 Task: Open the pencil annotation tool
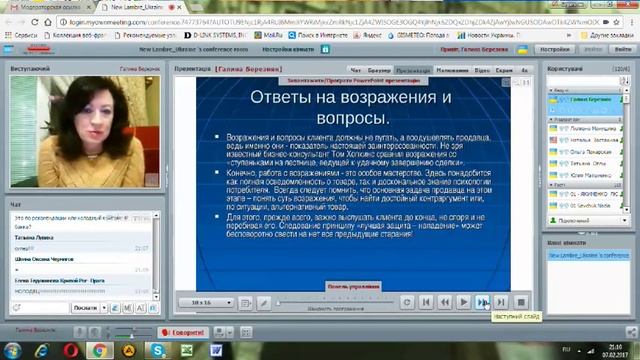[x=264, y=303]
